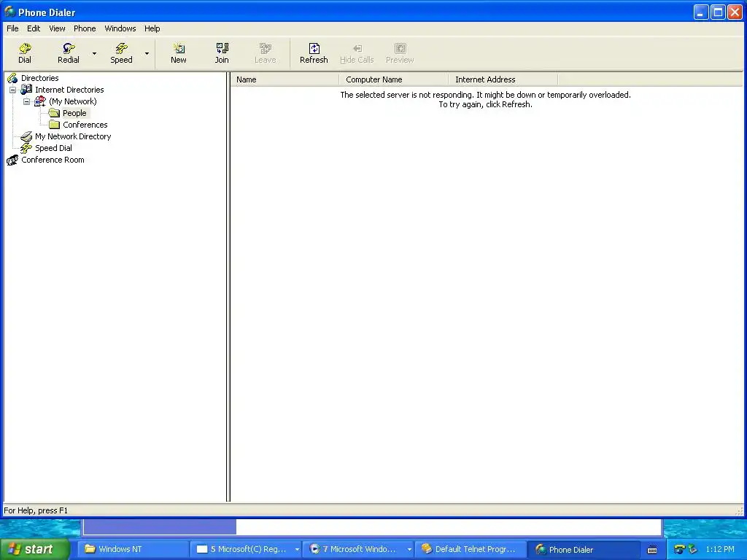The height and width of the screenshot is (560, 747).
Task: Open Microsoft(C) Reg taskbar group
Action: (245, 549)
